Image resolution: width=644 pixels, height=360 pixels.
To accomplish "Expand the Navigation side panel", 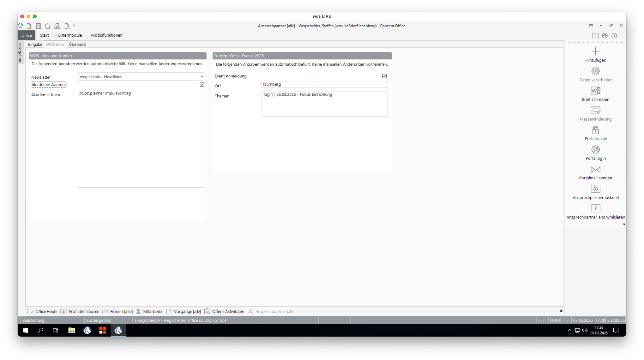I will (x=20, y=52).
